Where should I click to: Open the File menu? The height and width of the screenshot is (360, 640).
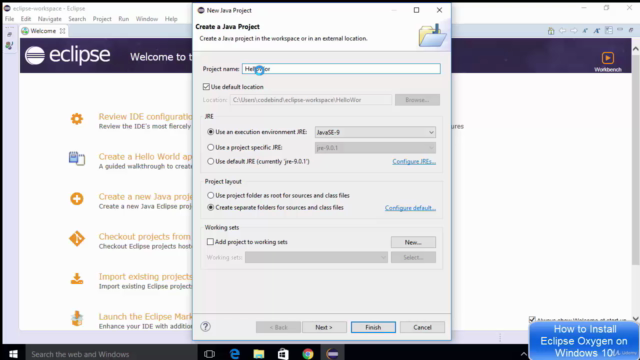point(9,19)
